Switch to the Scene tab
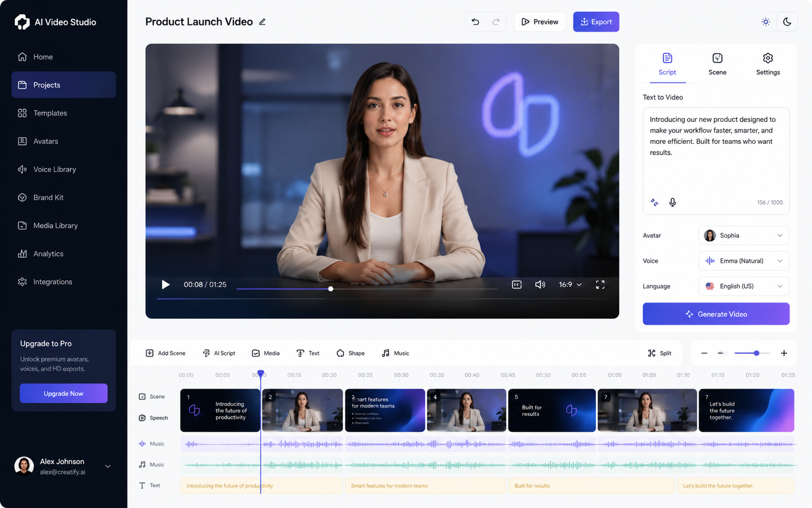The image size is (812, 508). (717, 65)
